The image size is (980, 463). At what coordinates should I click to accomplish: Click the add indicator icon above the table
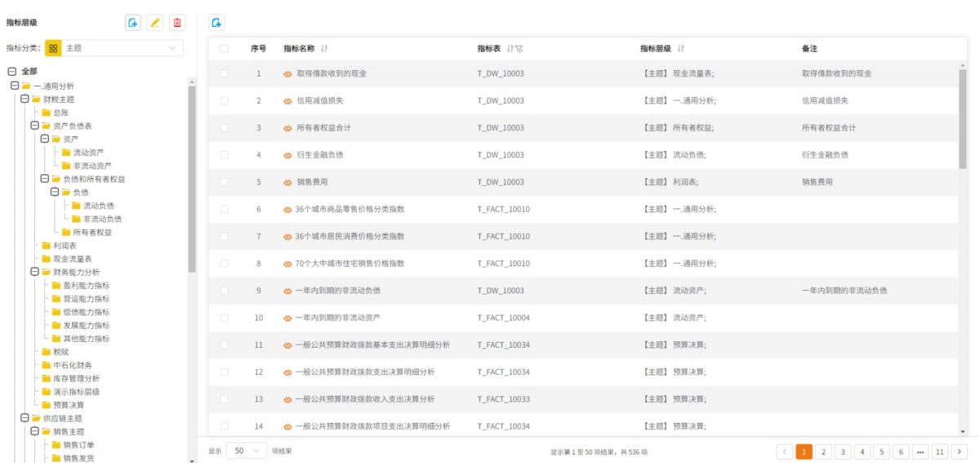click(x=216, y=23)
